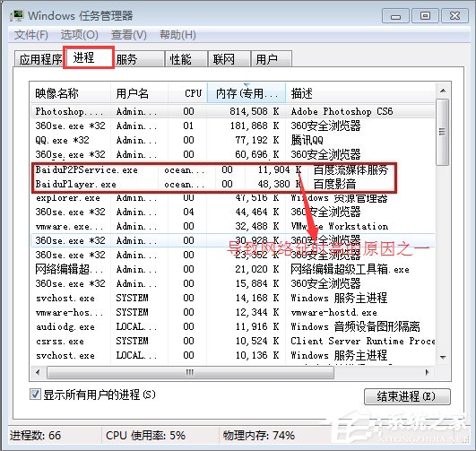
Task: Click the Adobe Photoshop CS6 description
Action: click(x=342, y=111)
